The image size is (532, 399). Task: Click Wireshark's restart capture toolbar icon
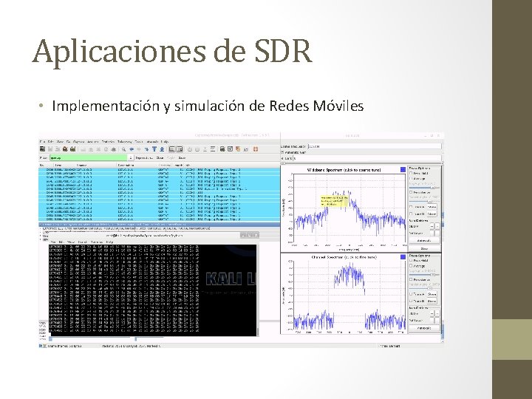73,149
